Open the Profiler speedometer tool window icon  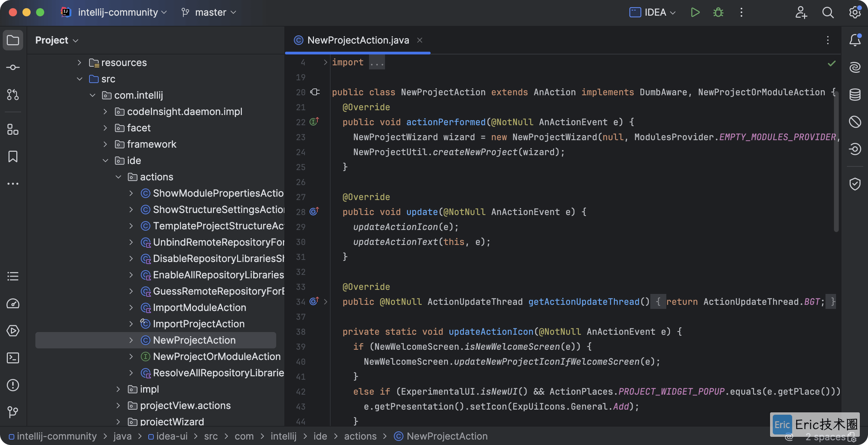click(x=13, y=303)
